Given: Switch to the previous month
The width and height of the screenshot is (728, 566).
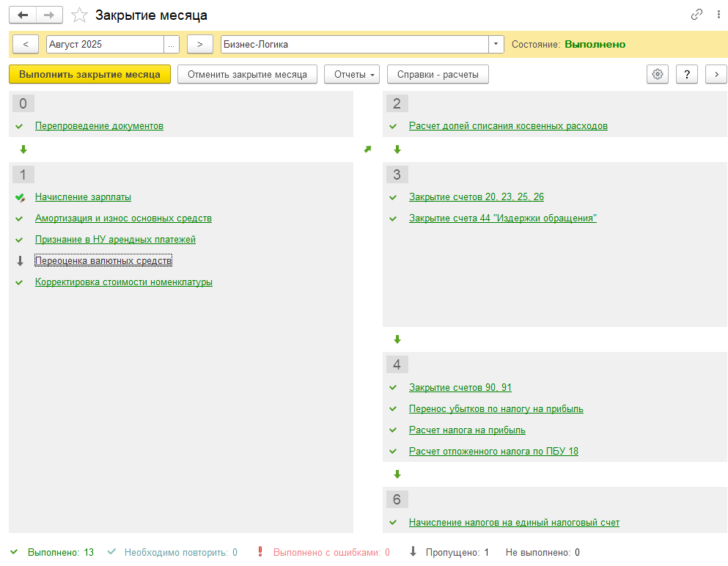Looking at the screenshot, I should [26, 45].
